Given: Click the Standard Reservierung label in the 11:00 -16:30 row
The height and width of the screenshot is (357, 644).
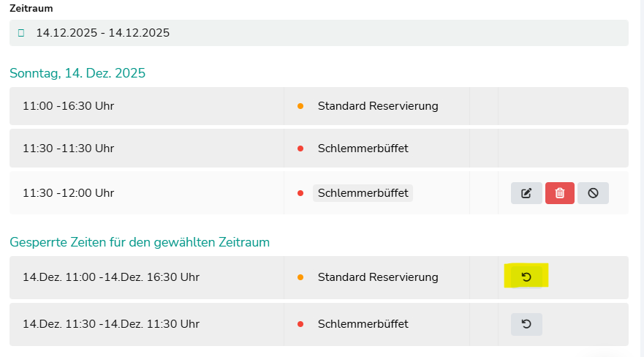Looking at the screenshot, I should tap(378, 106).
